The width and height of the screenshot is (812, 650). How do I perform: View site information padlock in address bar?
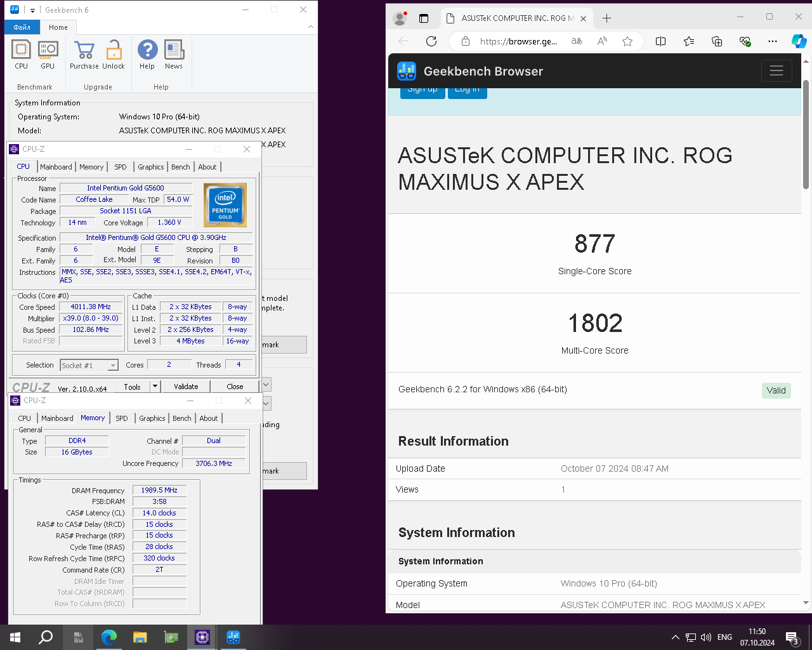pos(466,41)
